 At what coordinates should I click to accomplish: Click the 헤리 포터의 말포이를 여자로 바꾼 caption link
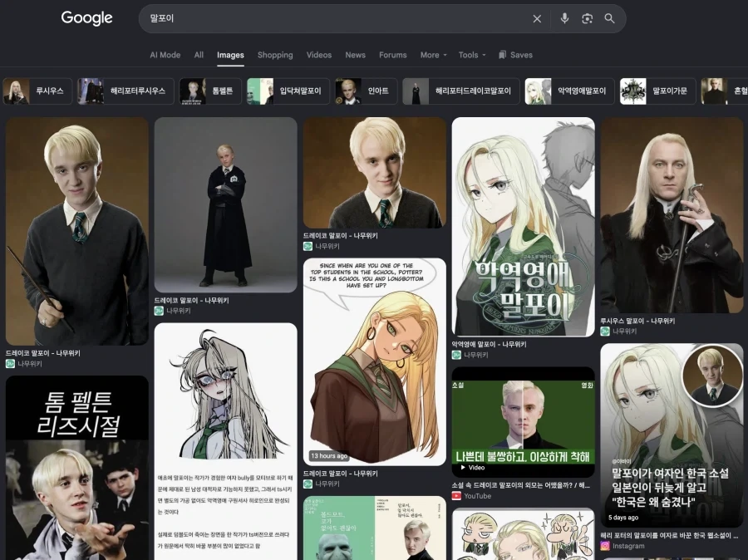coord(669,535)
